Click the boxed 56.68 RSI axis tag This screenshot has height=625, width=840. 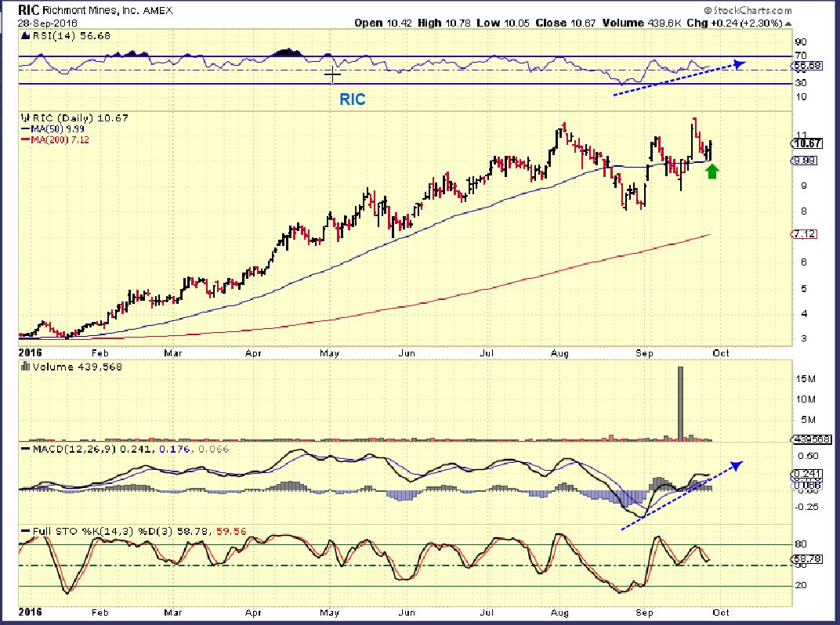807,66
